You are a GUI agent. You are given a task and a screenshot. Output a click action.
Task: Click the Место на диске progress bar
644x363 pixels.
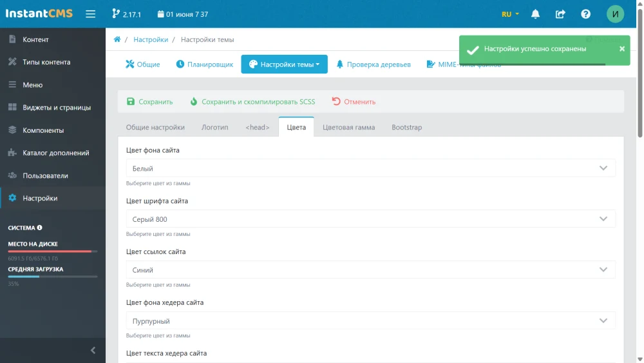click(x=53, y=251)
